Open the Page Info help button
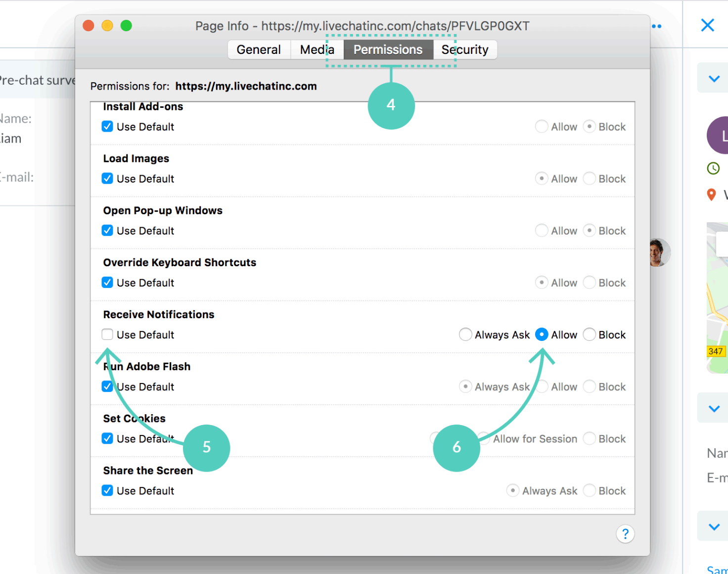 point(625,534)
